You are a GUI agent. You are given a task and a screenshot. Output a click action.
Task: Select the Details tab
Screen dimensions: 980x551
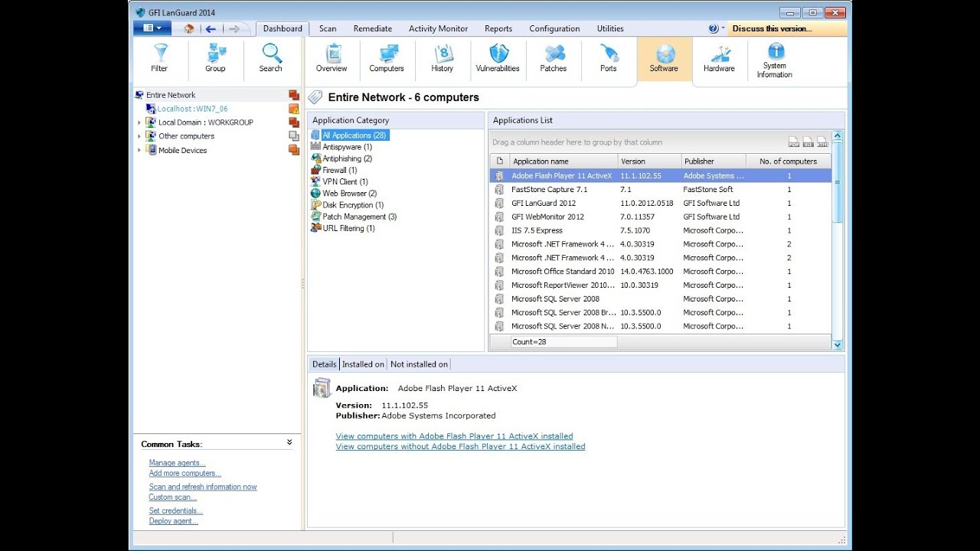tap(324, 364)
